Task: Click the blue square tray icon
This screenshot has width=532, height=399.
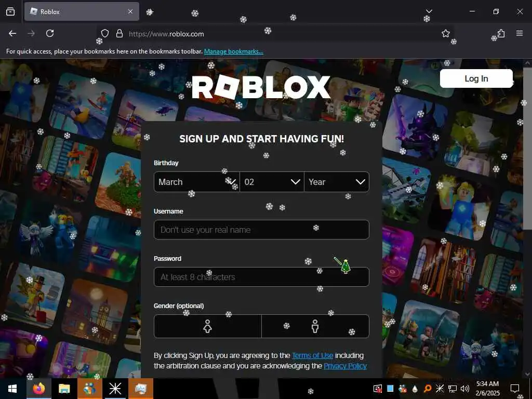Action: 390,389
